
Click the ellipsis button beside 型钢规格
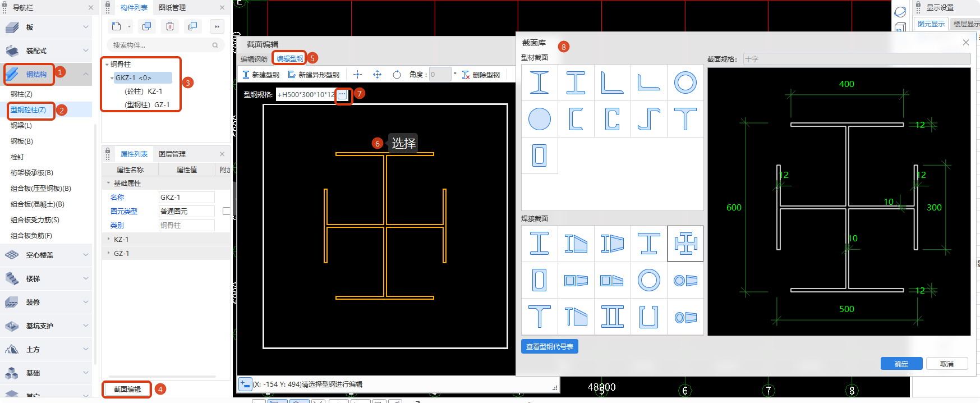[x=342, y=94]
